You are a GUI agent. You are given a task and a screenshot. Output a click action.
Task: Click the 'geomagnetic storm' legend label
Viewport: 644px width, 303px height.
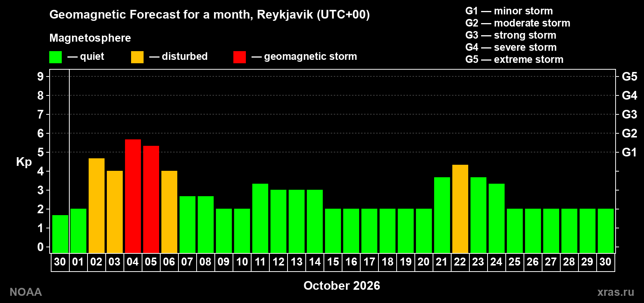tap(311, 56)
